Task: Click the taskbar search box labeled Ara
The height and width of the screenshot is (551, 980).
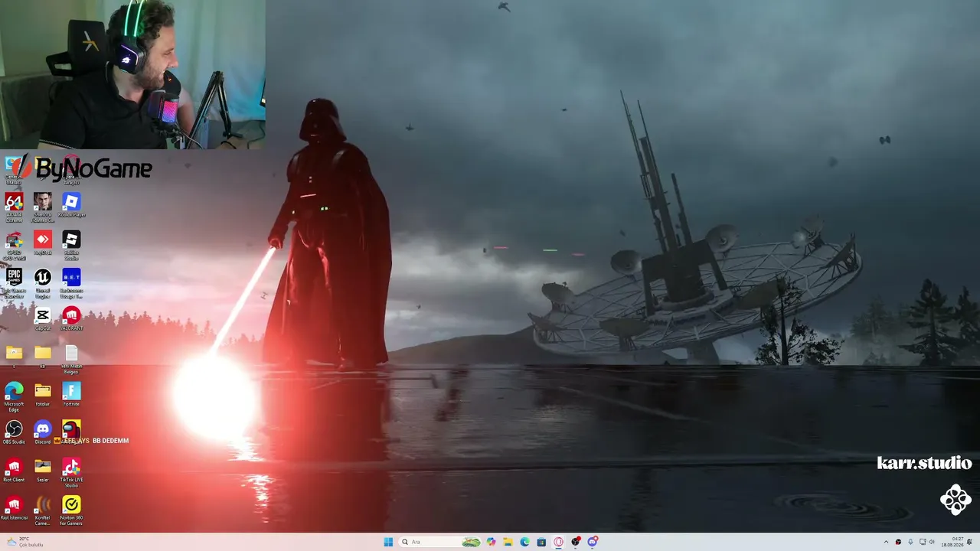Action: (440, 542)
